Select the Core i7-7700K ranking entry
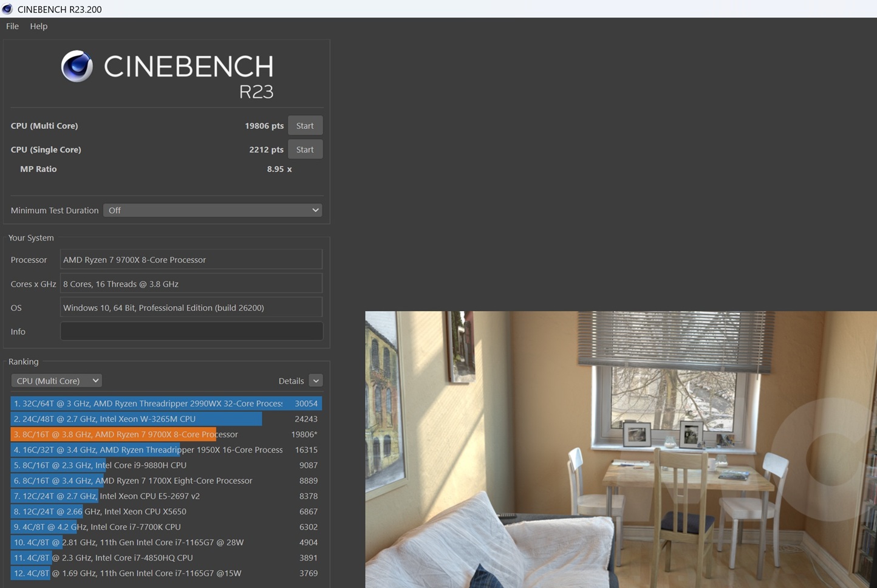 coord(97,527)
